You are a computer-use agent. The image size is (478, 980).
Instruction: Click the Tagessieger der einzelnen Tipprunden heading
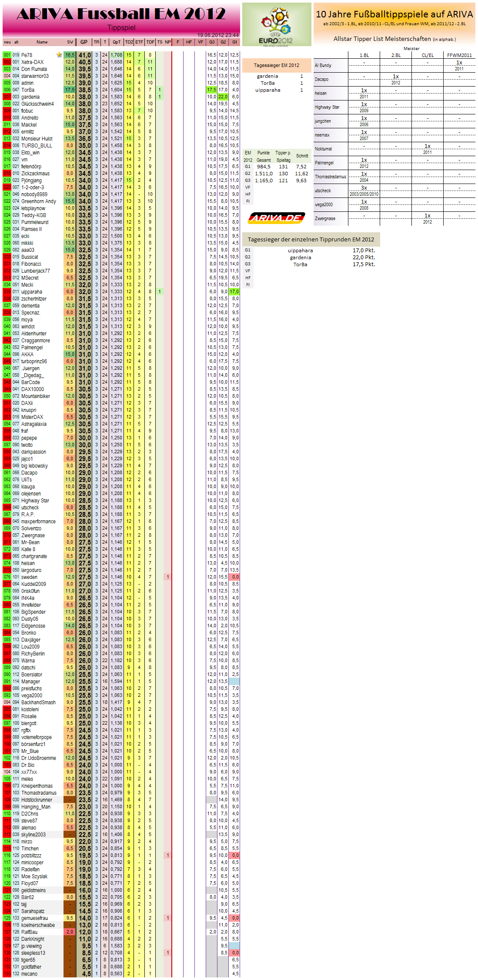pyautogui.click(x=311, y=239)
